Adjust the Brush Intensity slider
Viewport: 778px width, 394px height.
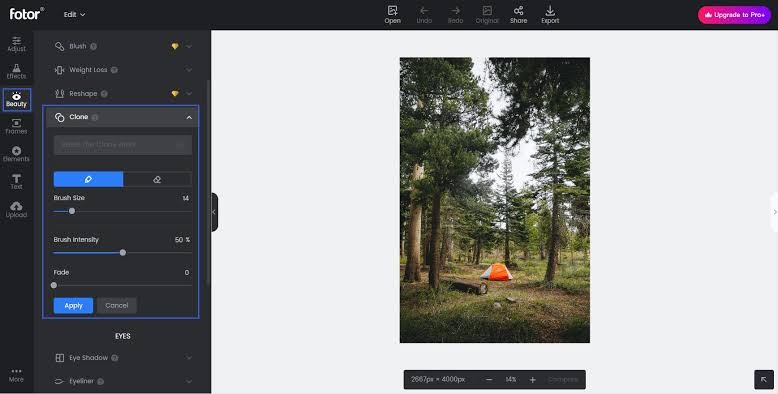123,253
